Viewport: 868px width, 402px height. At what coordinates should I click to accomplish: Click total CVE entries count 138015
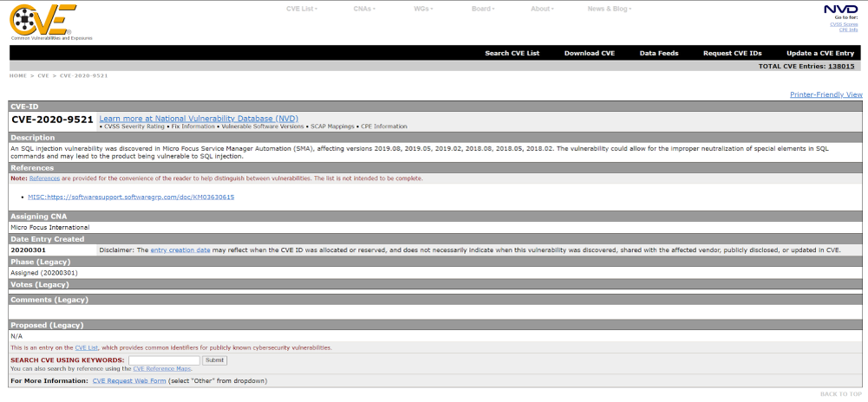point(841,66)
